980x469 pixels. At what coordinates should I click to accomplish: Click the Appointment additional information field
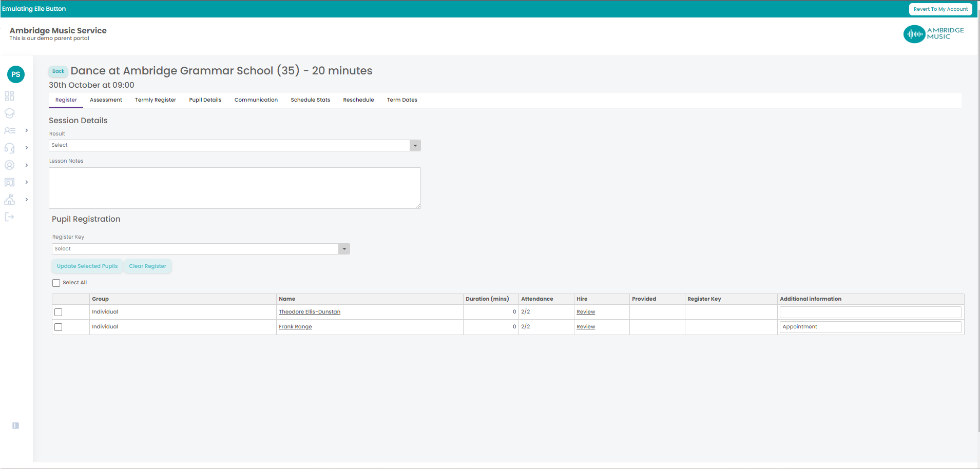click(870, 327)
